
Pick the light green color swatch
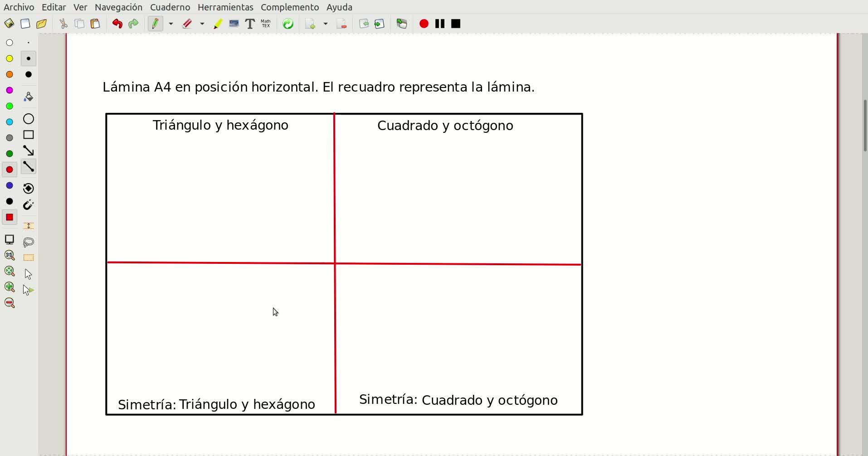coord(10,106)
